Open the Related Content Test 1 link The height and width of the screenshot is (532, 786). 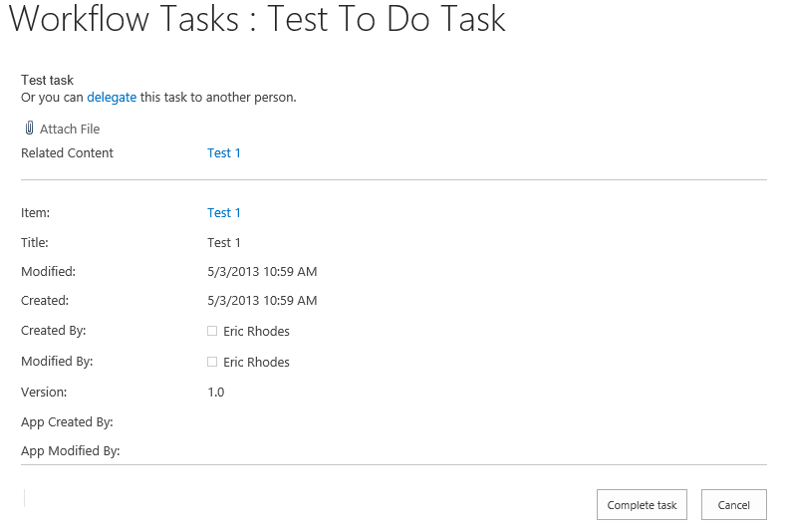click(x=223, y=153)
